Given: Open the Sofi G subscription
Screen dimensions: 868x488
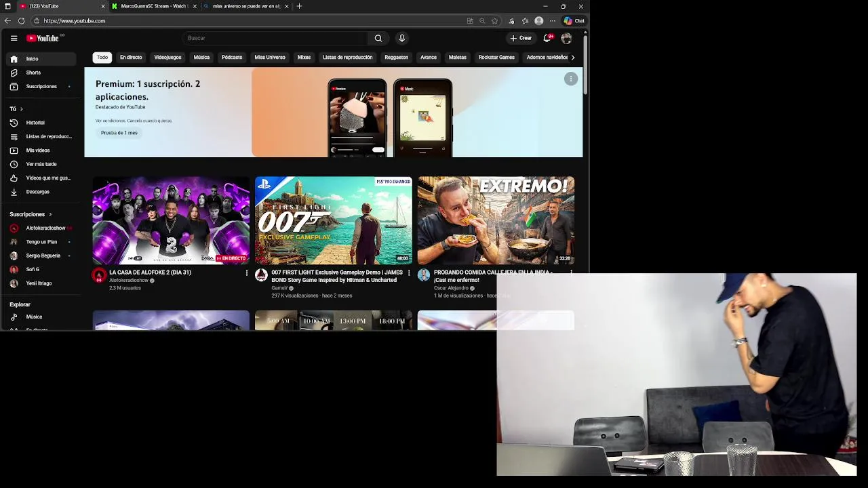Looking at the screenshot, I should tap(42, 270).
